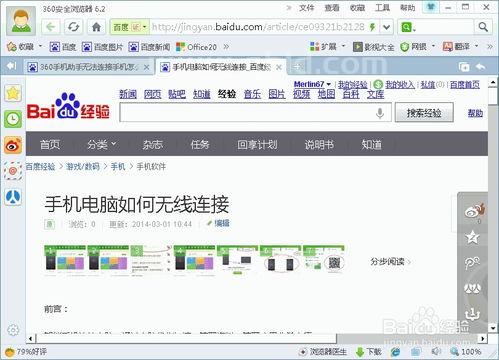Click the microphone voice search icon
The width and height of the screenshot is (499, 360).
pos(379,113)
